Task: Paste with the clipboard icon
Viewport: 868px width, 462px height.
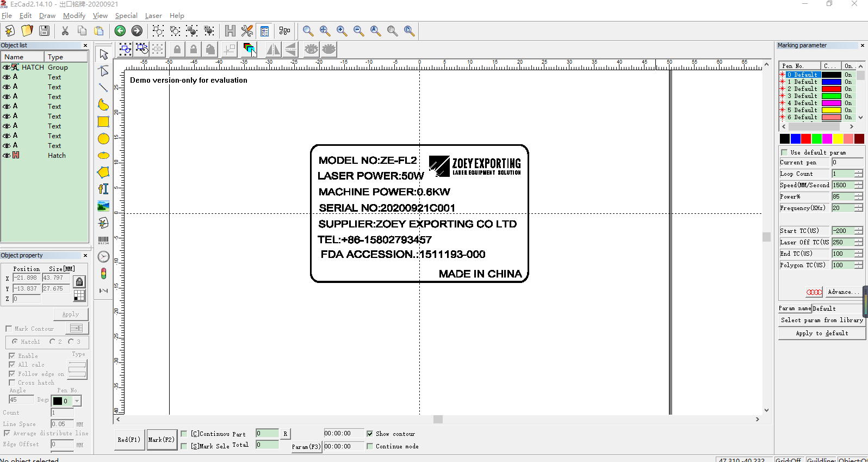Action: tap(99, 31)
